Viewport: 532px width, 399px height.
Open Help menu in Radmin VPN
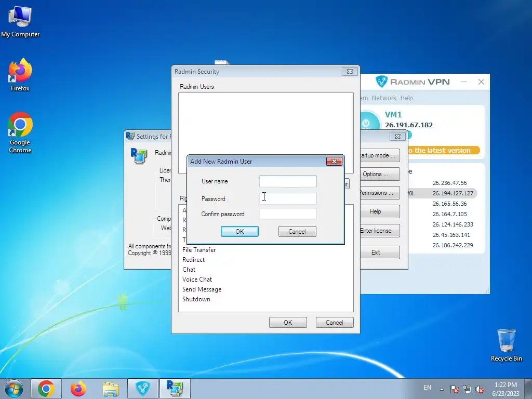coord(406,98)
